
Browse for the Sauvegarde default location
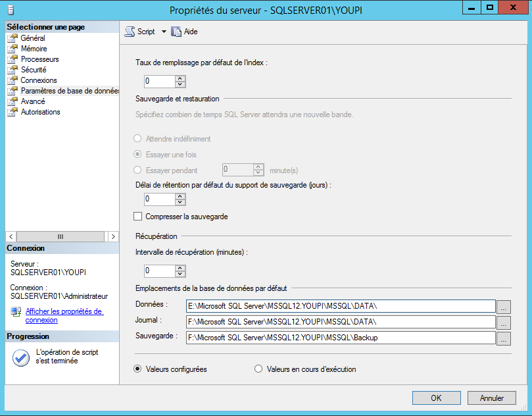click(504, 338)
